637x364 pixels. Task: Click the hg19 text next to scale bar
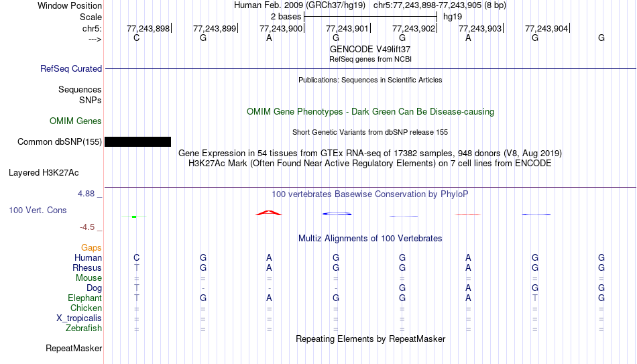pos(453,17)
